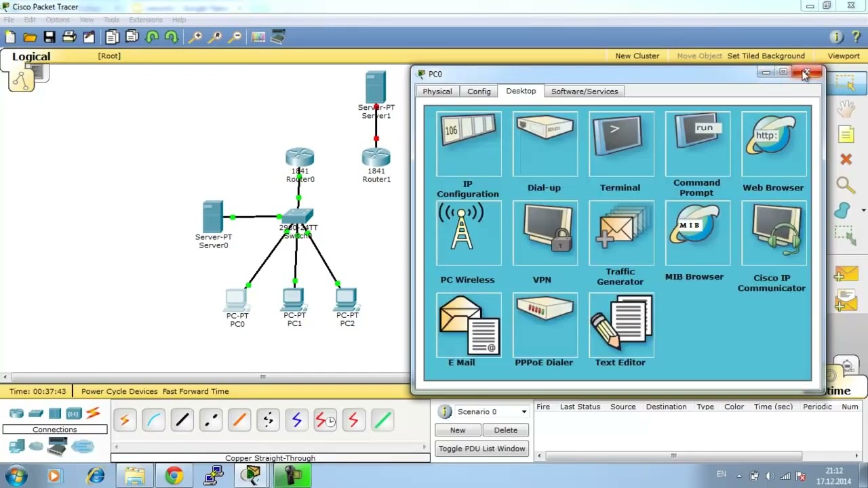Choose the Console cable connection

pyautogui.click(x=153, y=420)
